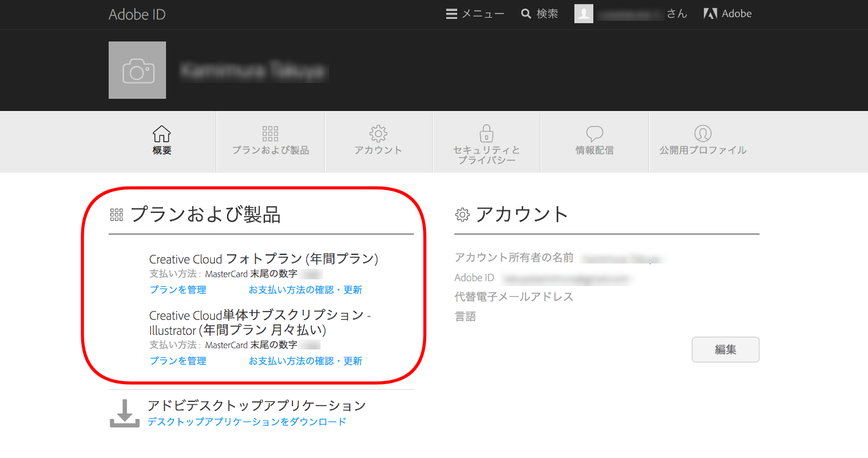868x458 pixels.
Task: Click the アカウント gear icon in navigation
Action: [x=378, y=134]
